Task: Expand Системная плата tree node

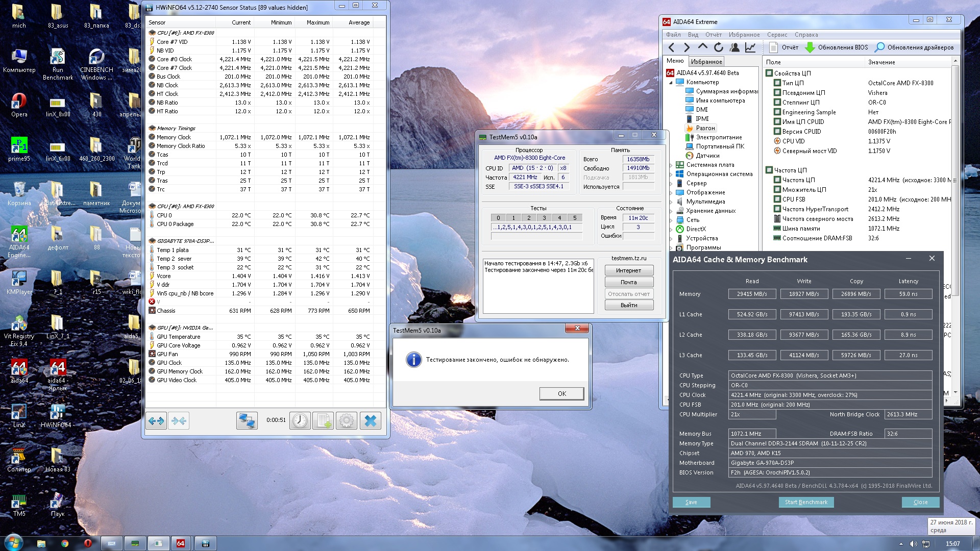Action: [x=671, y=165]
